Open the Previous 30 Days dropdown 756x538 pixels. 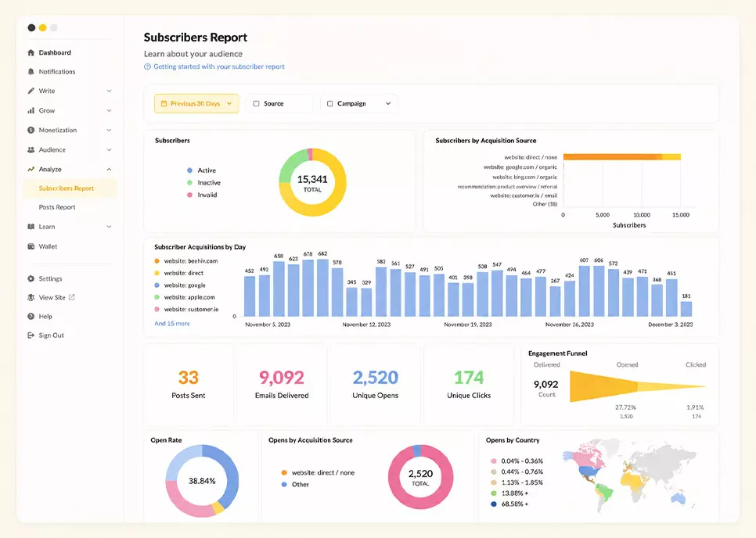point(196,103)
